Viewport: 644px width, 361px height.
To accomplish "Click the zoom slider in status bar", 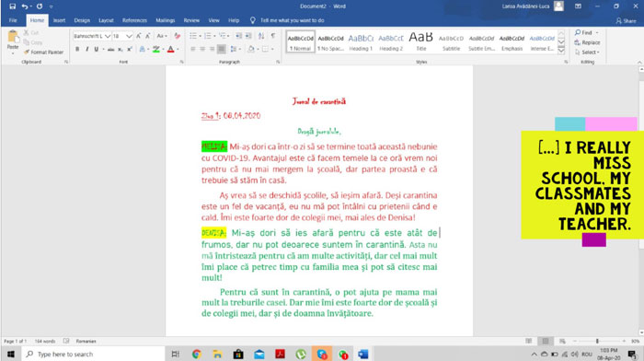I will 598,341.
